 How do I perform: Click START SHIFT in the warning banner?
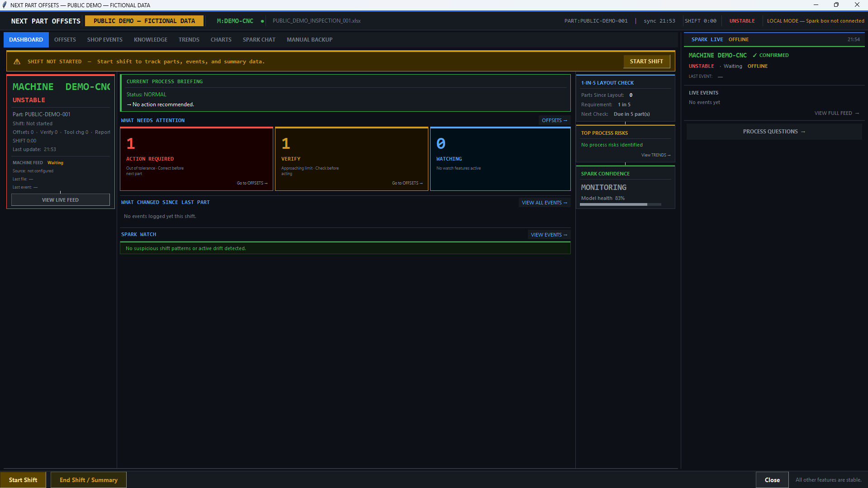click(646, 62)
